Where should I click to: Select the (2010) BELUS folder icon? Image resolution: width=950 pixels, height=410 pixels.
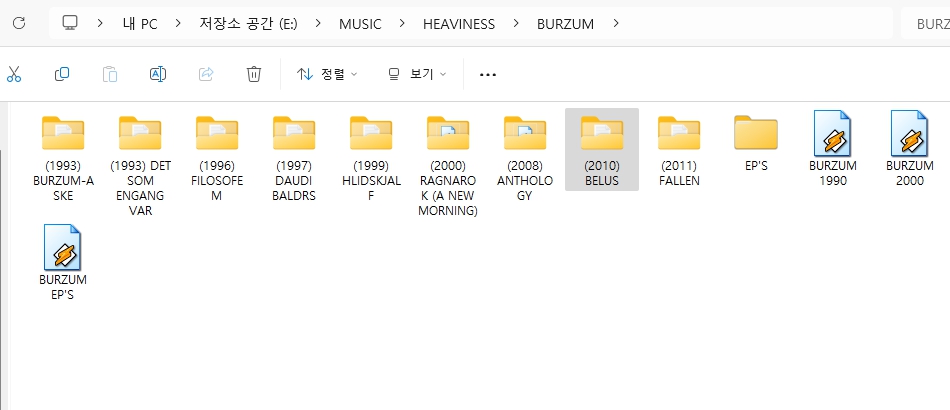(x=602, y=133)
